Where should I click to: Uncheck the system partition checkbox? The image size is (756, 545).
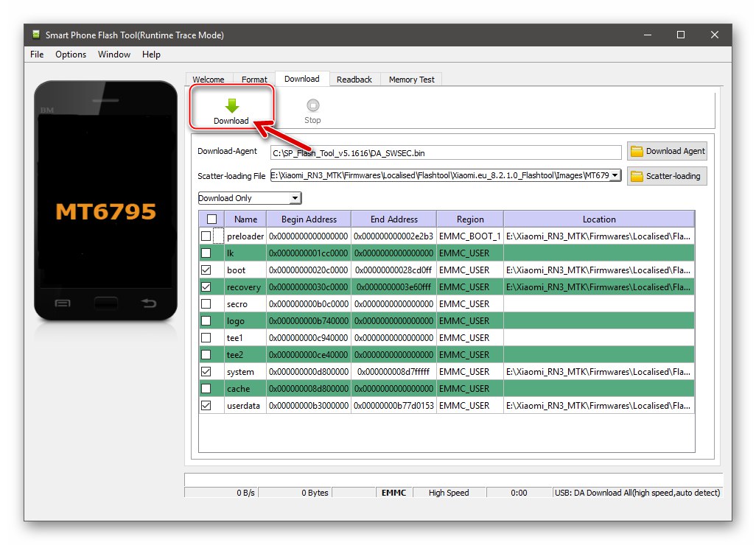pyautogui.click(x=206, y=371)
